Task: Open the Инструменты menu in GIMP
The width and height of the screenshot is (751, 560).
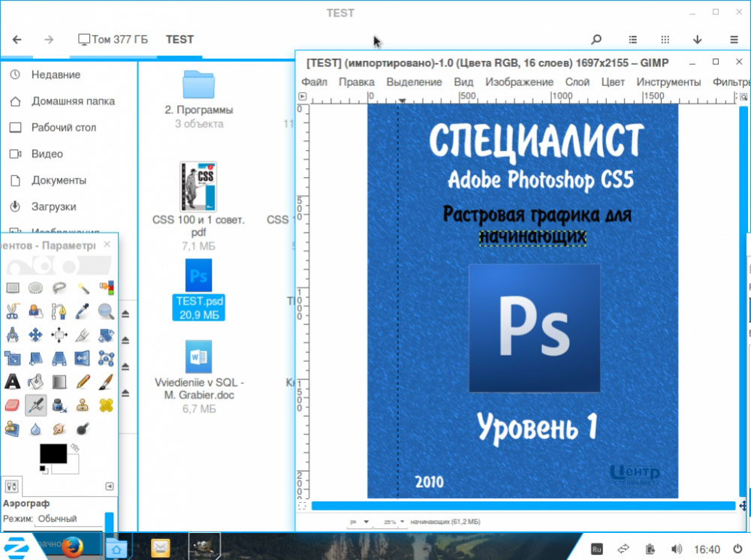Action: 668,82
